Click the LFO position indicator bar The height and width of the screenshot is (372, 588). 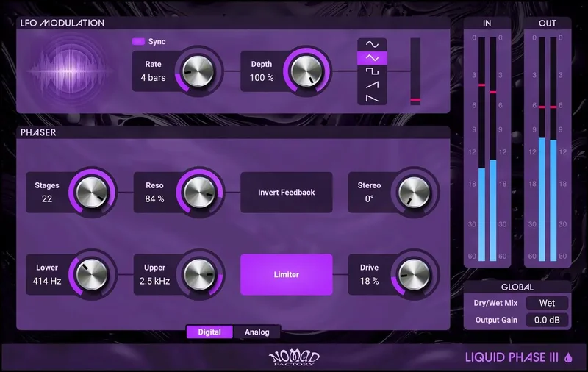[415, 71]
